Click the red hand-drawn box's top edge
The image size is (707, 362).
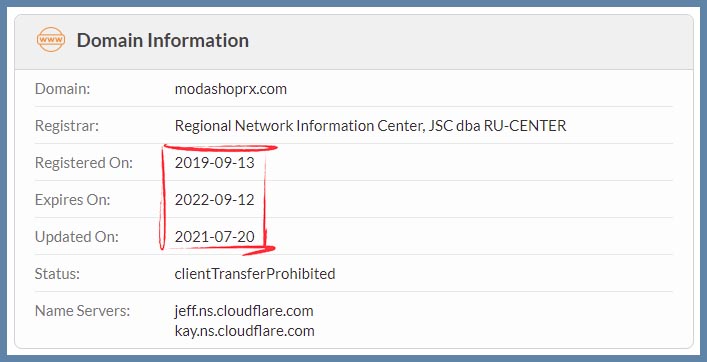pyautogui.click(x=220, y=147)
